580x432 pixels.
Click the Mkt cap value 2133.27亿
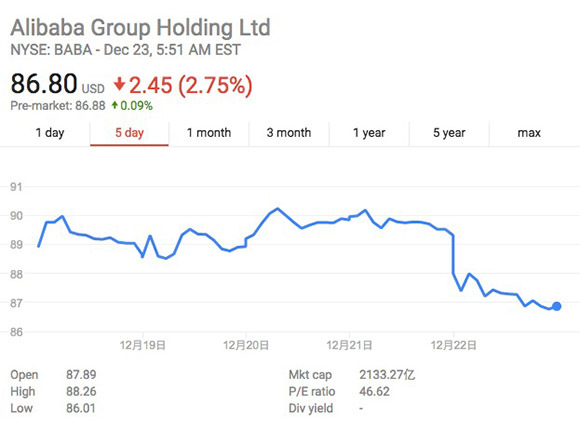[387, 375]
